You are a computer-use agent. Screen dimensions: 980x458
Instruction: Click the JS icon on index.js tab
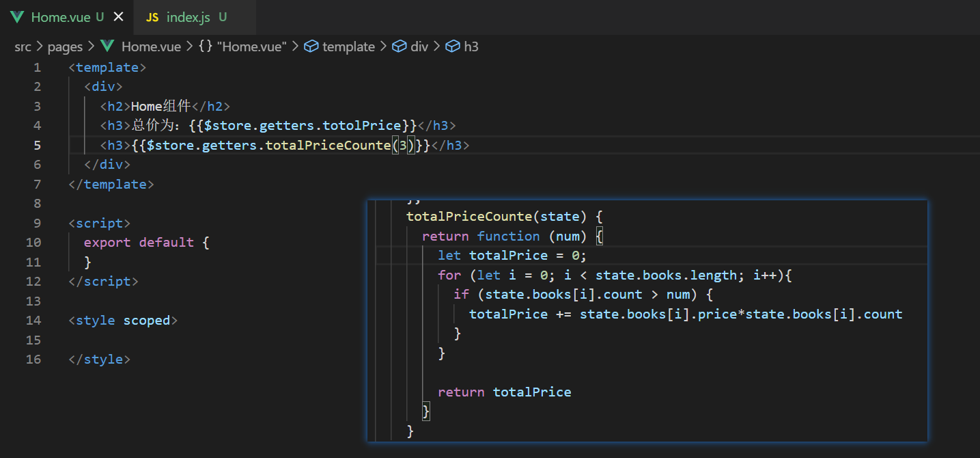(x=153, y=18)
